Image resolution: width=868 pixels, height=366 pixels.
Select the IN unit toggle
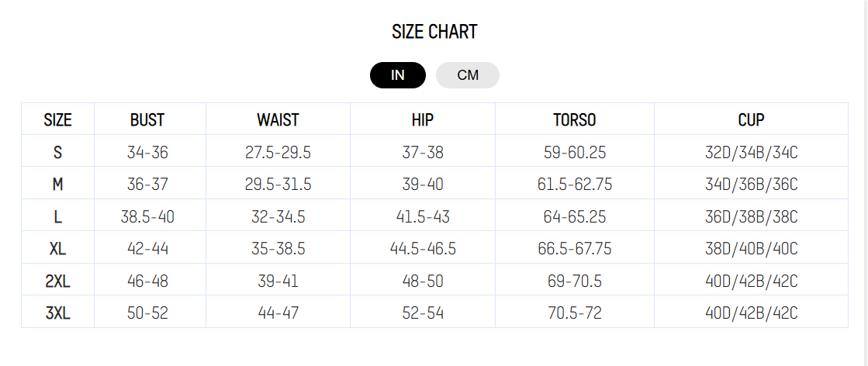tap(398, 75)
